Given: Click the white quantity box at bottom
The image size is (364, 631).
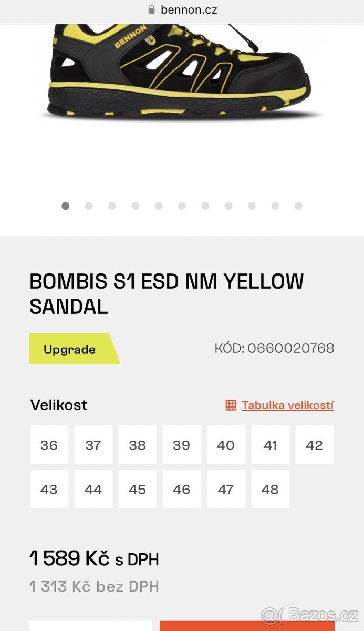Looking at the screenshot, I should tap(90, 626).
